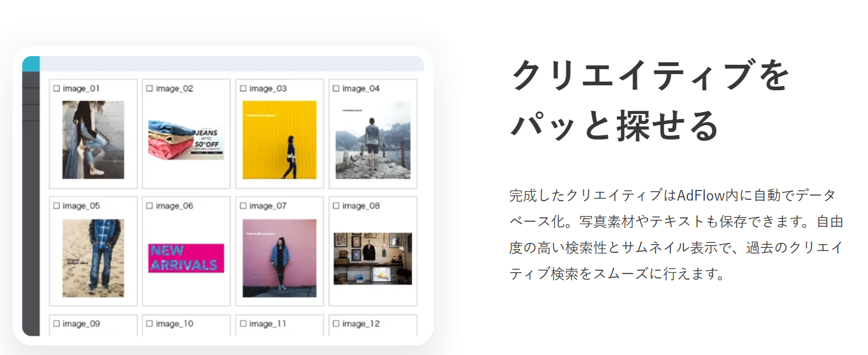
Task: Check the image_08 checkbox
Action: pyautogui.click(x=336, y=206)
